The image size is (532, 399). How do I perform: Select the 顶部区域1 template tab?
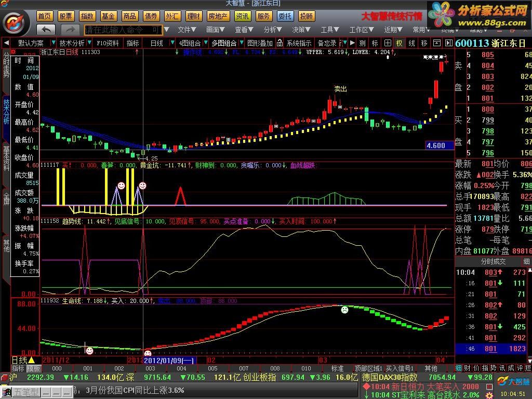(368, 368)
